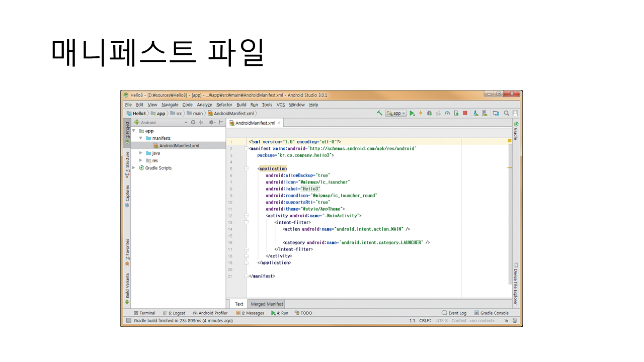
Task: Click the red Stop icon
Action: pyautogui.click(x=465, y=114)
